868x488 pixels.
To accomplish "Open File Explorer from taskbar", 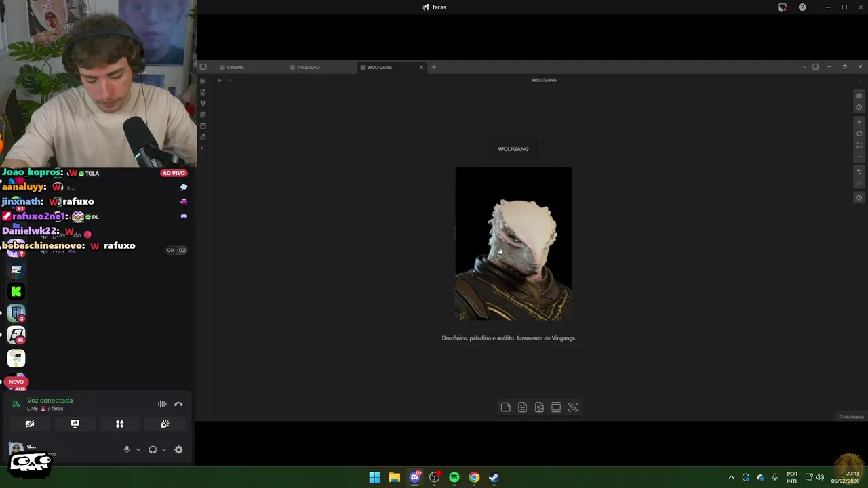I will (x=394, y=477).
